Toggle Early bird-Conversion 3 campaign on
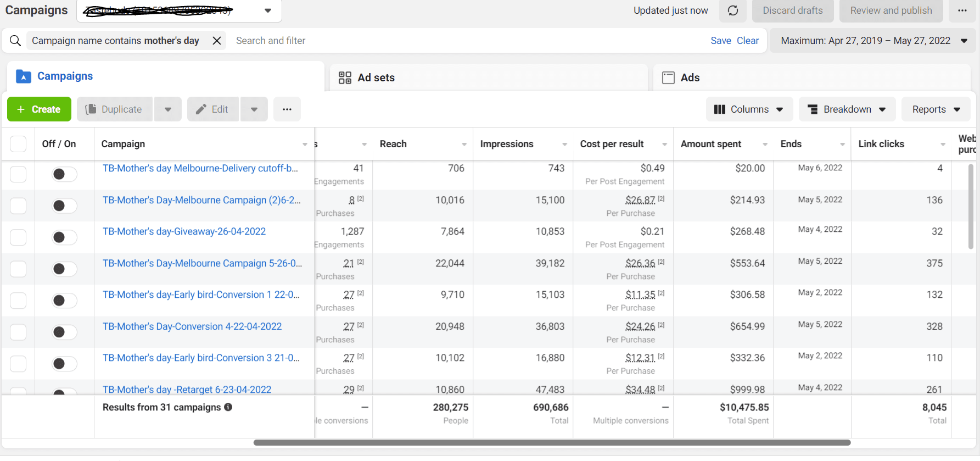 tap(64, 364)
